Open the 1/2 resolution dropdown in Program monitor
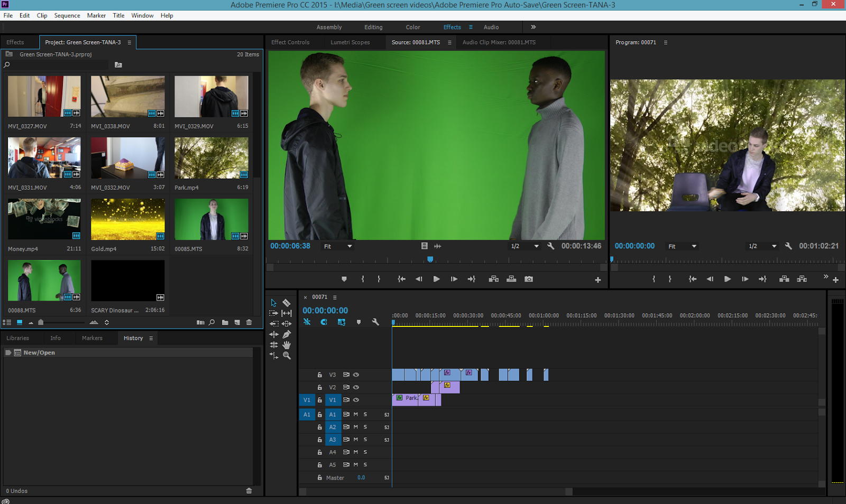The image size is (846, 504). 762,246
